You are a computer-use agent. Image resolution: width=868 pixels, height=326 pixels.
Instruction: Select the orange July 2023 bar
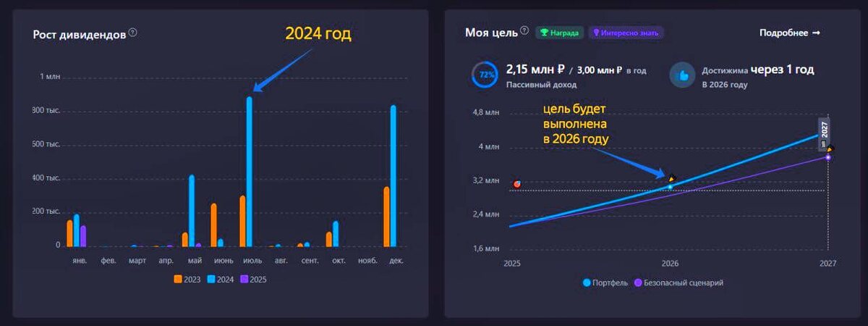pyautogui.click(x=242, y=221)
